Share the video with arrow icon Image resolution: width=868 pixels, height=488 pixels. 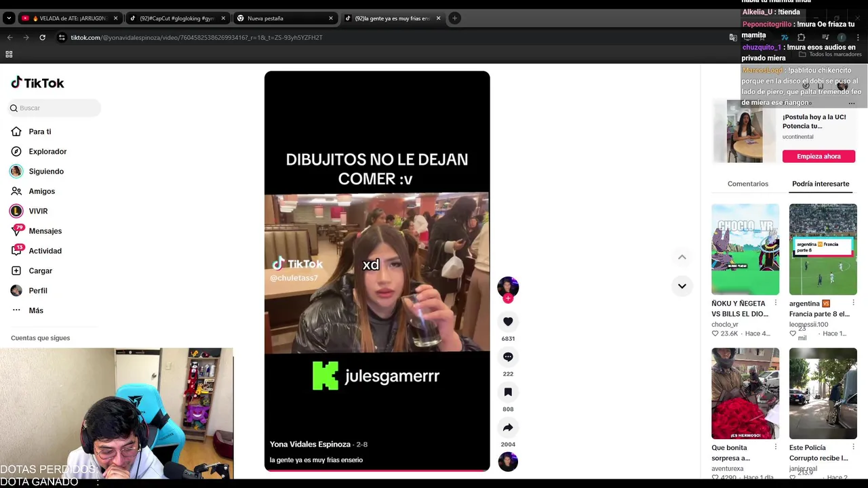(508, 427)
